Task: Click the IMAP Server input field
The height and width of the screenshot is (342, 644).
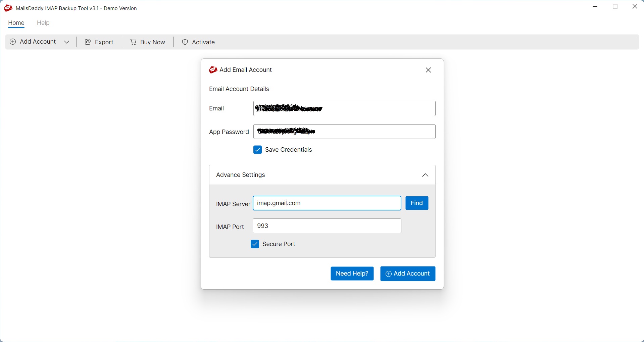Action: pos(327,203)
